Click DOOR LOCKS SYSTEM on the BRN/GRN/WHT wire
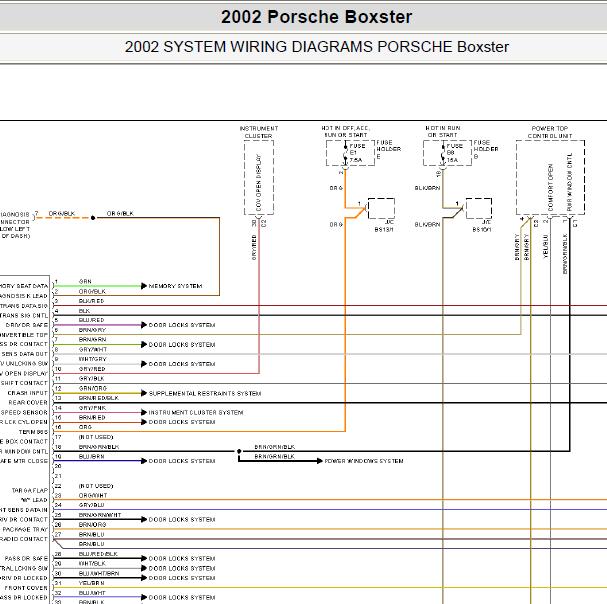The width and height of the screenshot is (607, 604). (182, 520)
